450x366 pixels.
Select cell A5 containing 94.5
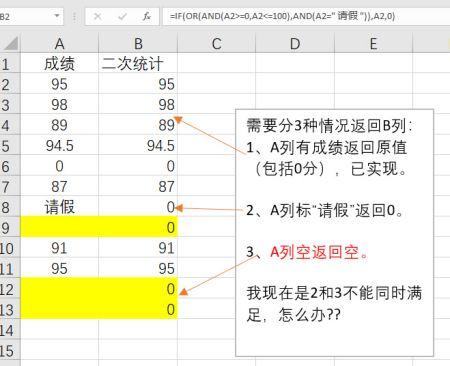60,145
